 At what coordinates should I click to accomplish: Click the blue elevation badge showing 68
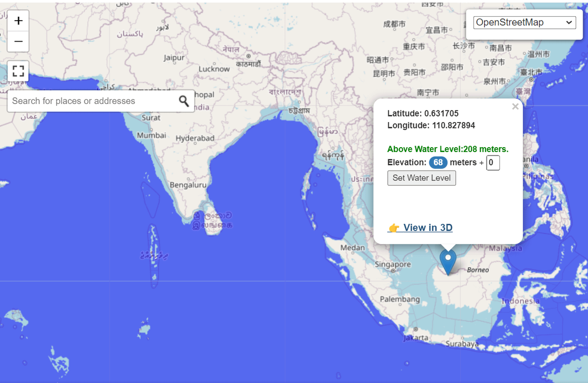click(438, 162)
